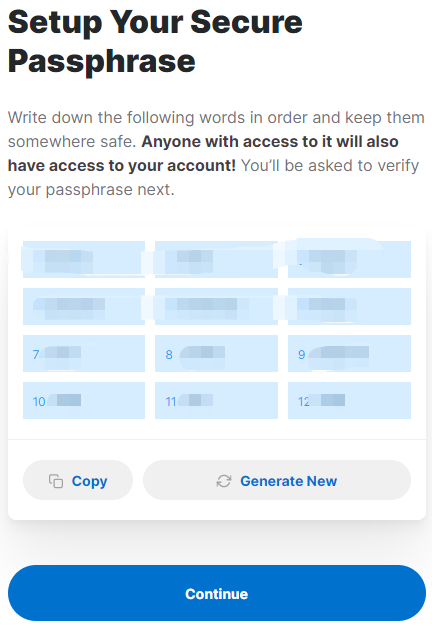This screenshot has height=632, width=432.
Task: Click the last word cell in the top row
Action: (x=349, y=260)
